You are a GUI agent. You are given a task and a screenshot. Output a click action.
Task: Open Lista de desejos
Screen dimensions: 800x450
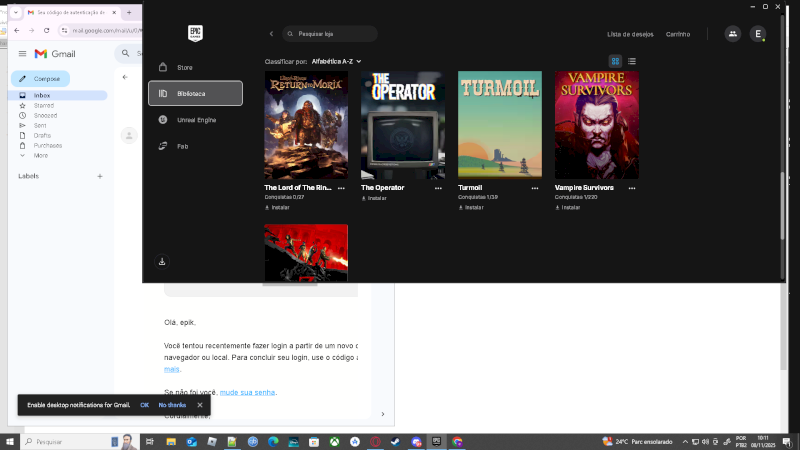(630, 34)
